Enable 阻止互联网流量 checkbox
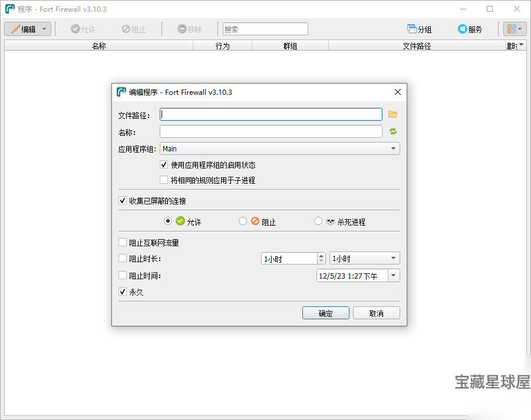531x420 pixels. click(x=123, y=242)
